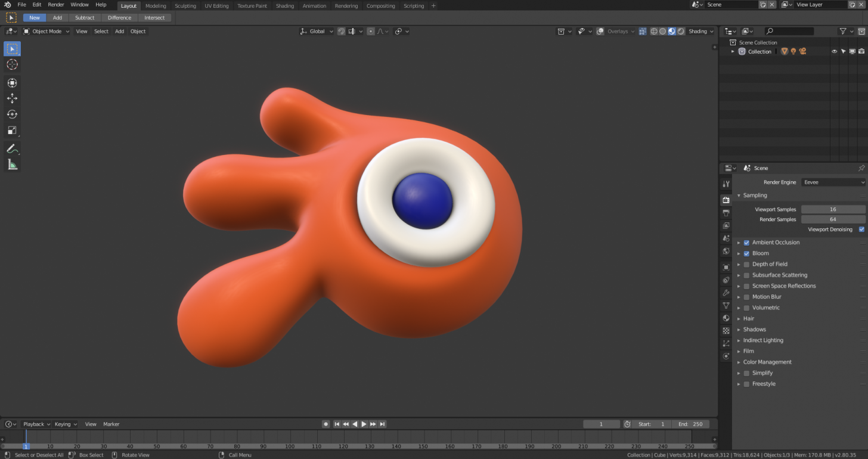
Task: Open the View Layer properties tab
Action: (726, 225)
